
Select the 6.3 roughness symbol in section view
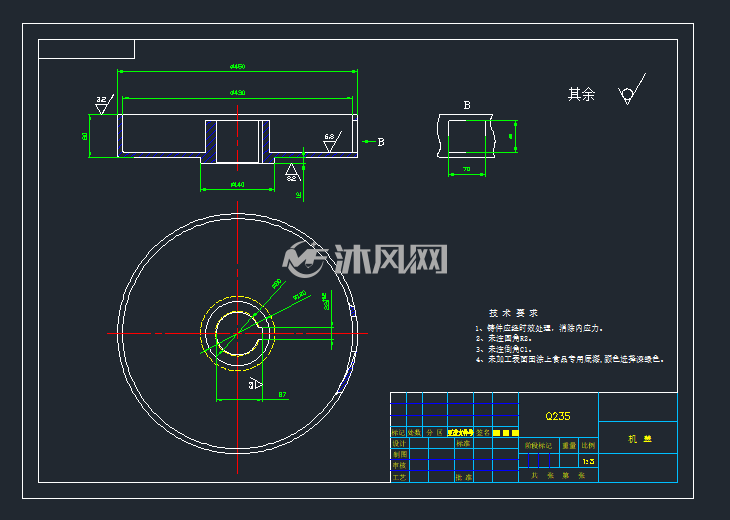click(331, 142)
